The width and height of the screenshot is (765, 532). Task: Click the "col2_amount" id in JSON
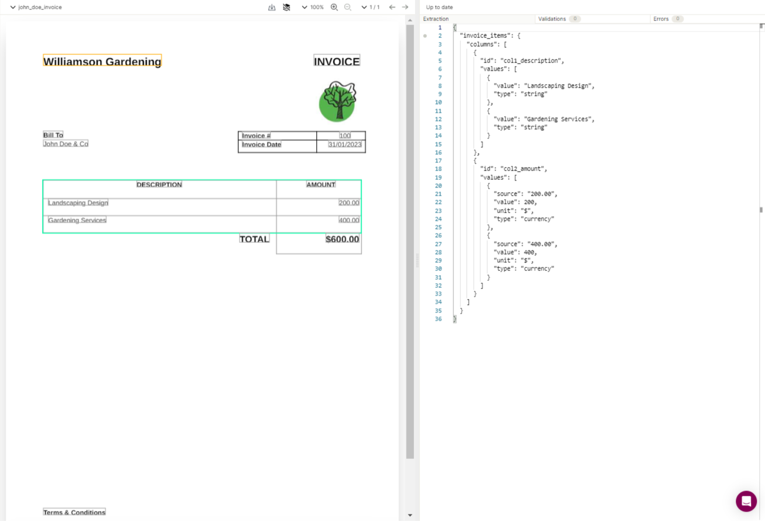tap(523, 169)
